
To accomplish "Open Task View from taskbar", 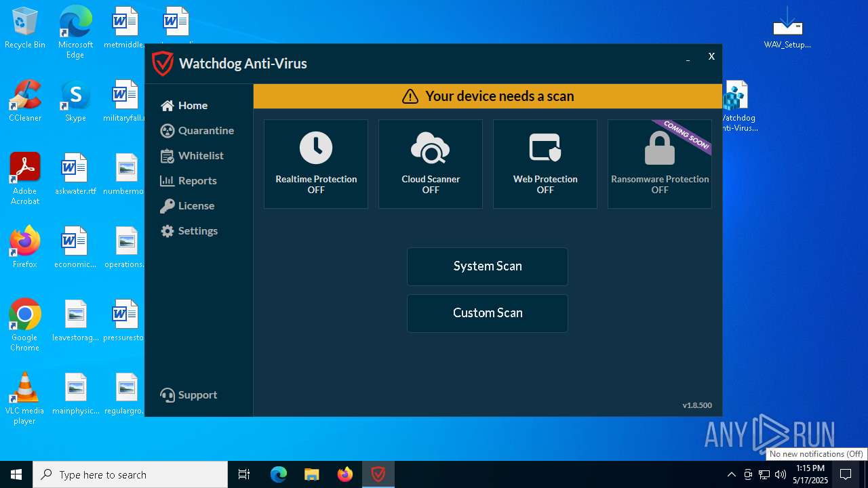I will click(x=244, y=474).
